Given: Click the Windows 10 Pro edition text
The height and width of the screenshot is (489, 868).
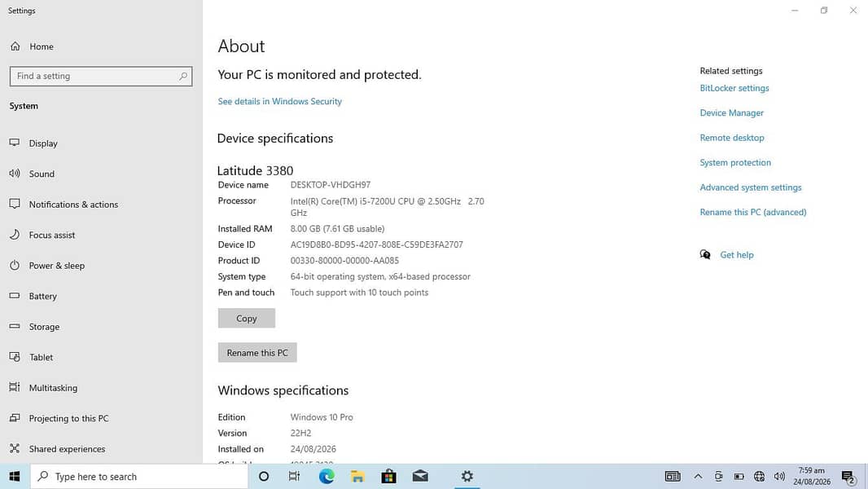Looking at the screenshot, I should coord(322,417).
